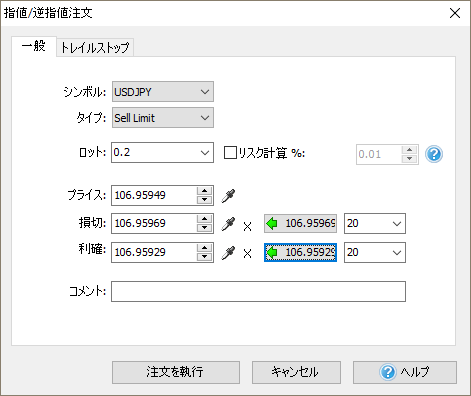This screenshot has width=471, height=396.
Task: Open risk calculation help question icon
Action: point(434,154)
